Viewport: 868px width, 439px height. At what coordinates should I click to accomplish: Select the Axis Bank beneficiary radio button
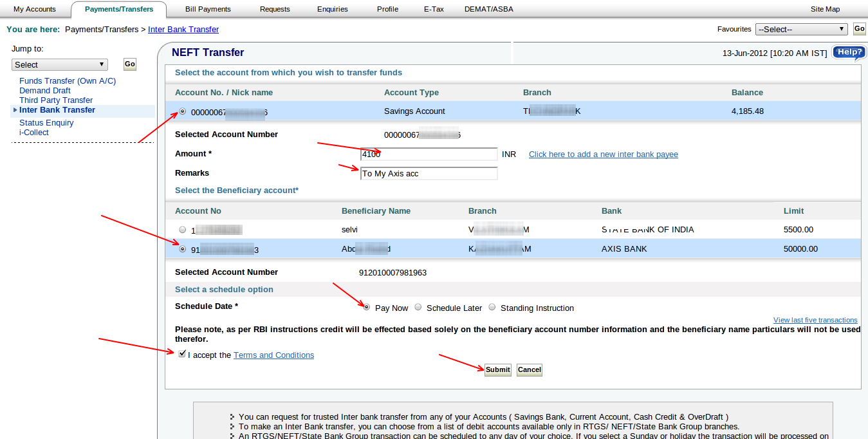pyautogui.click(x=183, y=249)
